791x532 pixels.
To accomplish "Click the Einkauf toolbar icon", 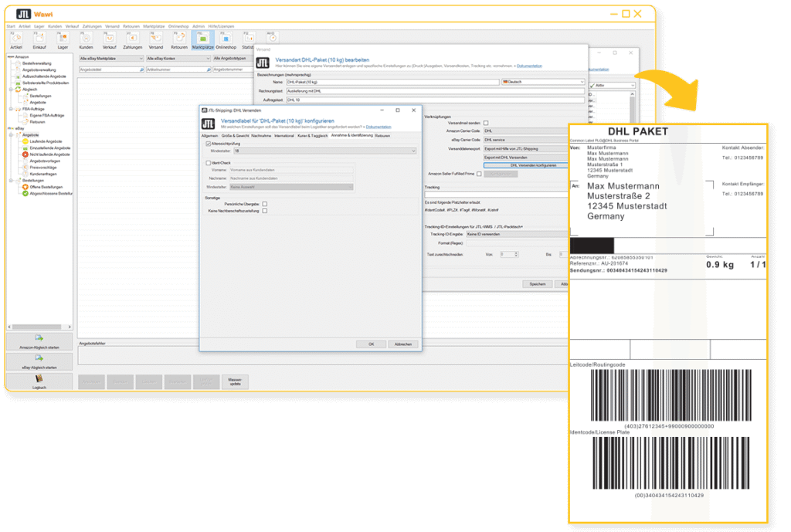I will pyautogui.click(x=39, y=39).
